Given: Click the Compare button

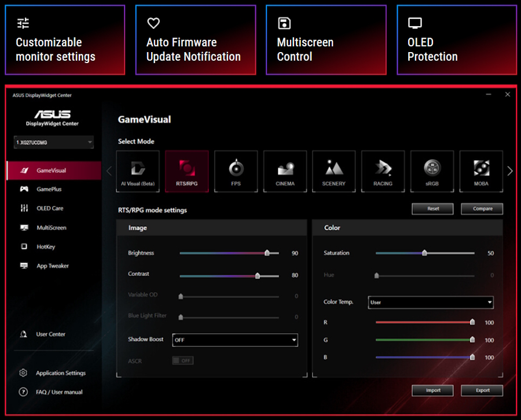Looking at the screenshot, I should [x=482, y=208].
